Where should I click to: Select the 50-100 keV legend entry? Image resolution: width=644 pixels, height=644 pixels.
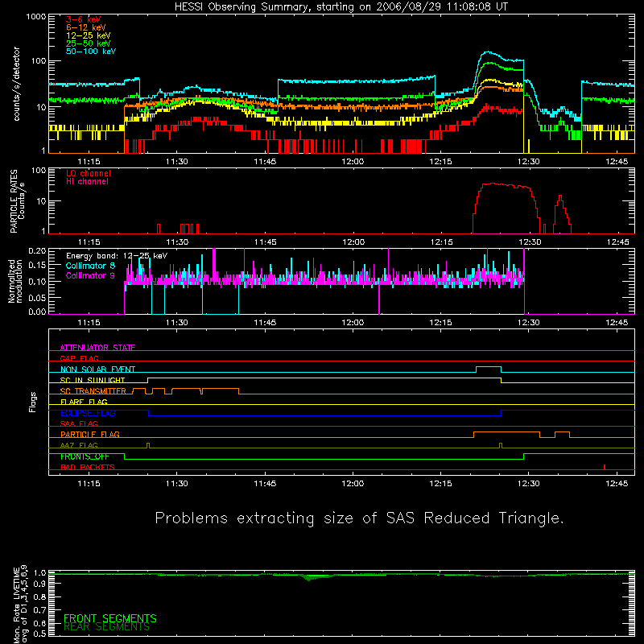click(x=90, y=52)
